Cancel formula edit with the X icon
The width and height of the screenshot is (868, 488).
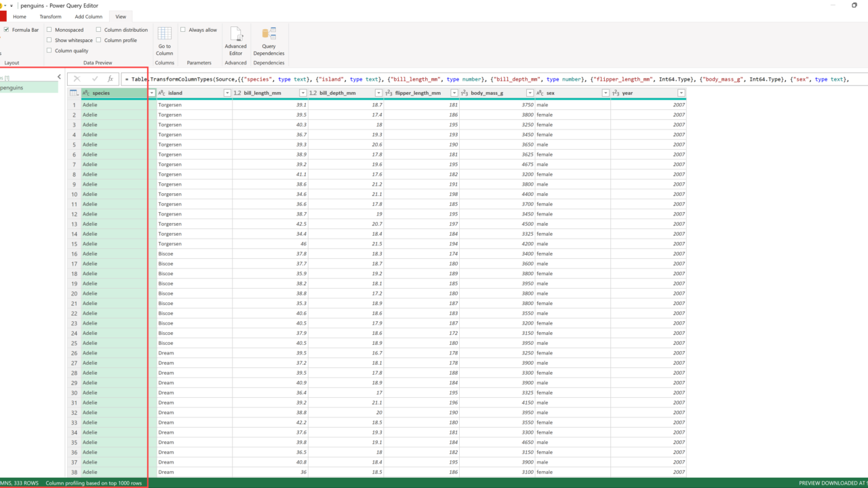pyautogui.click(x=77, y=79)
